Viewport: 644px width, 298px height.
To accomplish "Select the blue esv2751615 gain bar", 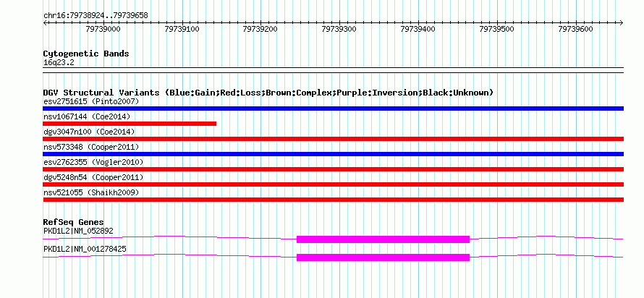I will (333, 108).
